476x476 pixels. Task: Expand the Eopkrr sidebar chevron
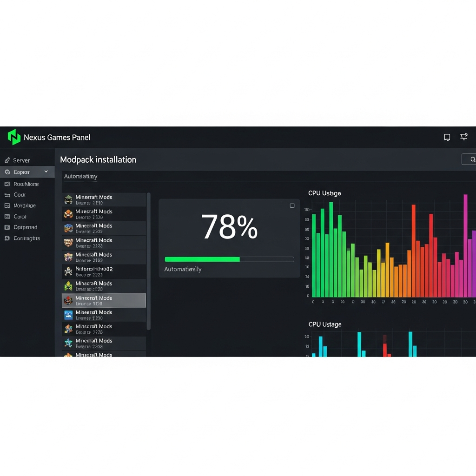[x=46, y=172]
